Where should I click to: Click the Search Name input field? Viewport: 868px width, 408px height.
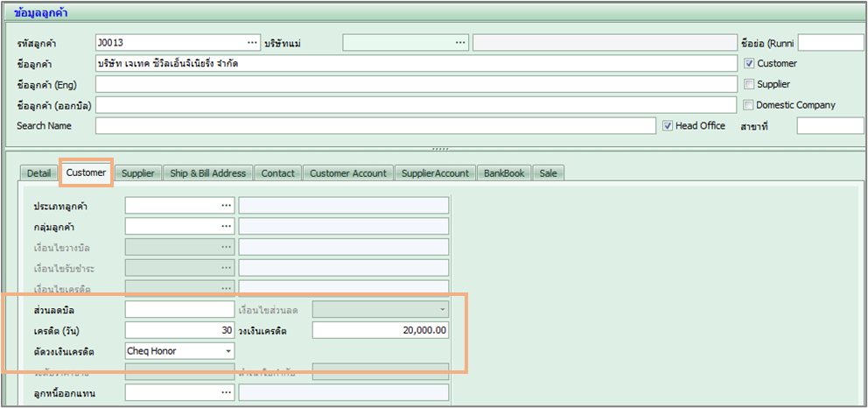coord(374,126)
